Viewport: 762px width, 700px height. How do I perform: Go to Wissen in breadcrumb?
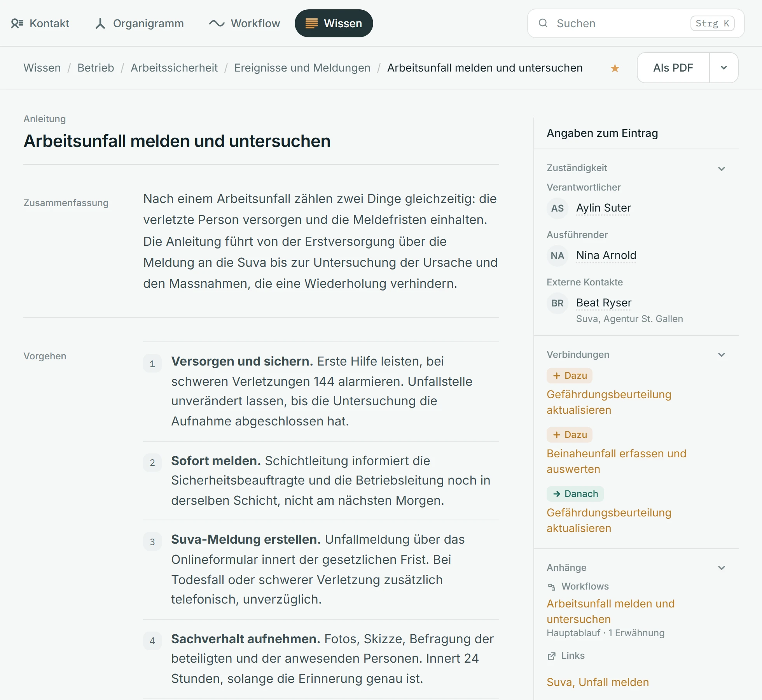pyautogui.click(x=42, y=68)
